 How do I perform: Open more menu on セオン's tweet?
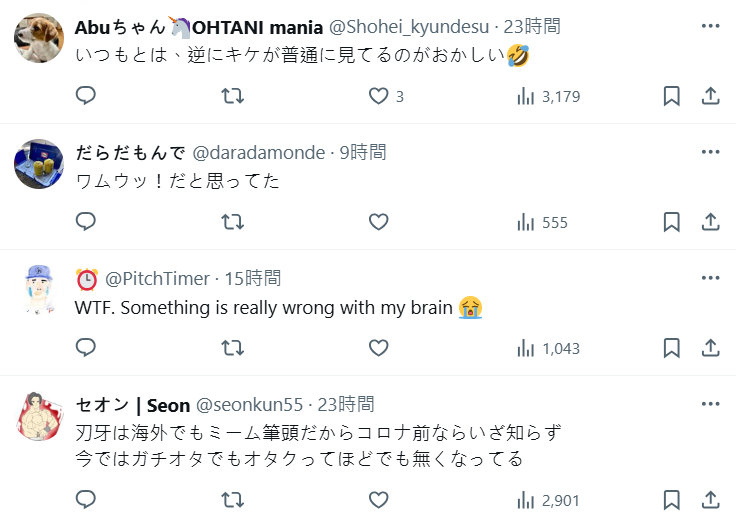[710, 403]
